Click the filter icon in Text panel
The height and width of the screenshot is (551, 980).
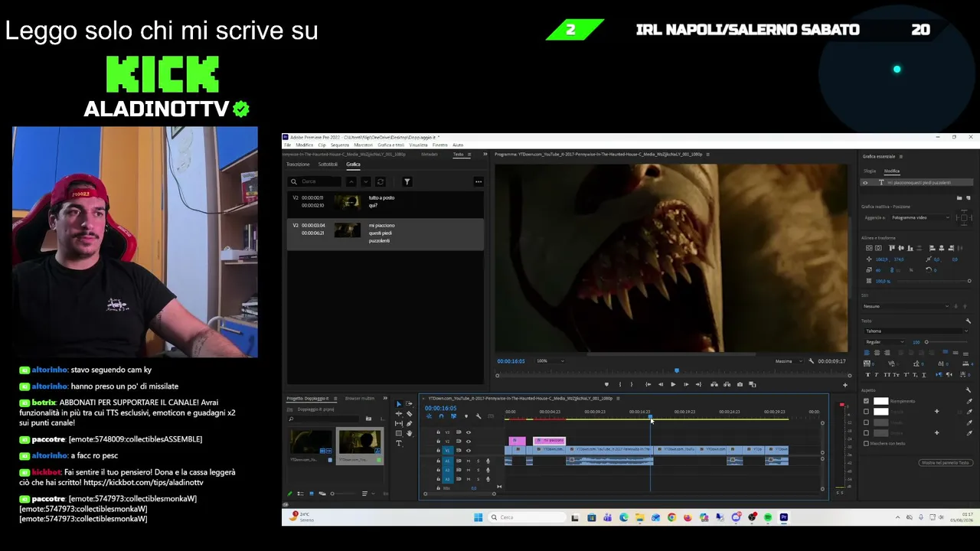pyautogui.click(x=407, y=181)
